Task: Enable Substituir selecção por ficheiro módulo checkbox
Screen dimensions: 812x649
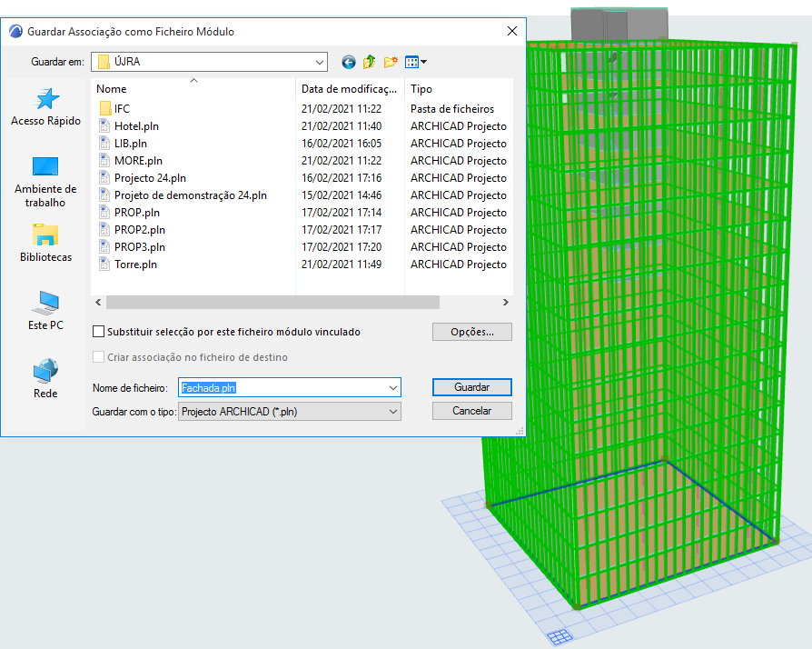Action: (99, 332)
